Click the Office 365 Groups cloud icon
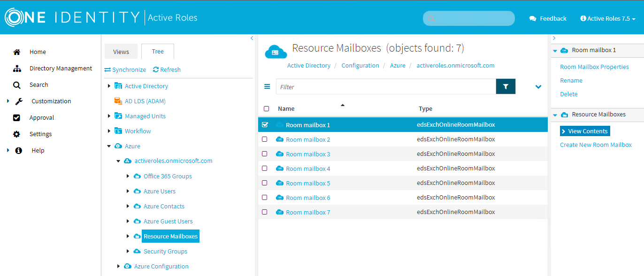 point(137,176)
